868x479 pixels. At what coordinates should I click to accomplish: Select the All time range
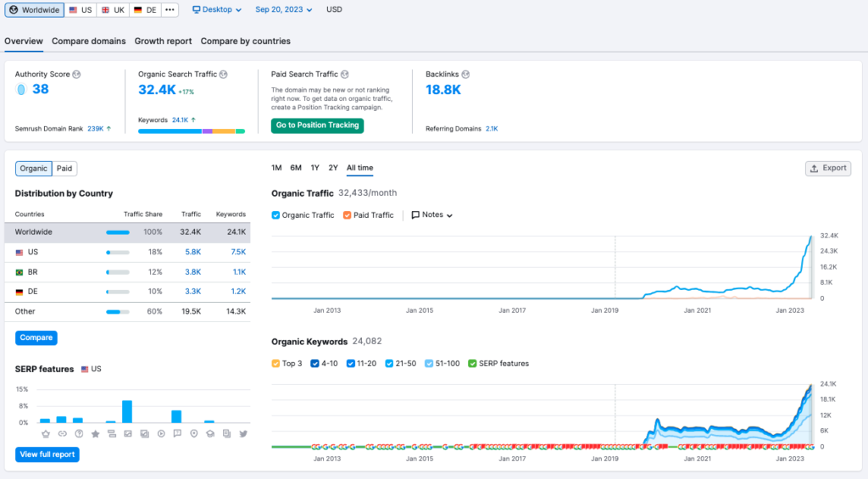coord(359,168)
